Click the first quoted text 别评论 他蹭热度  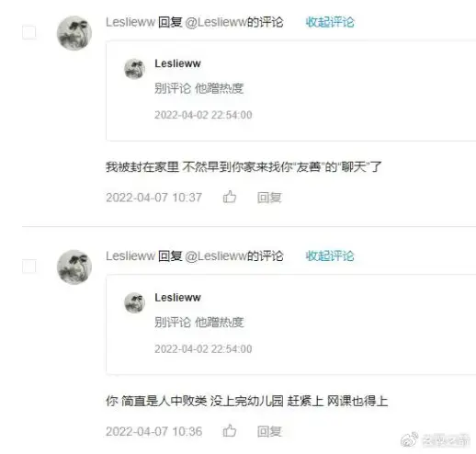pos(199,88)
